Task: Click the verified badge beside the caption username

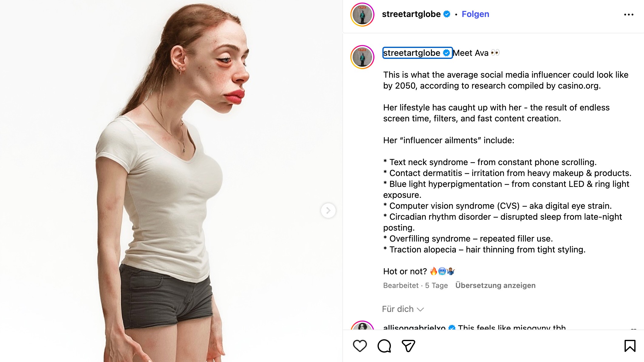Action: click(x=446, y=53)
